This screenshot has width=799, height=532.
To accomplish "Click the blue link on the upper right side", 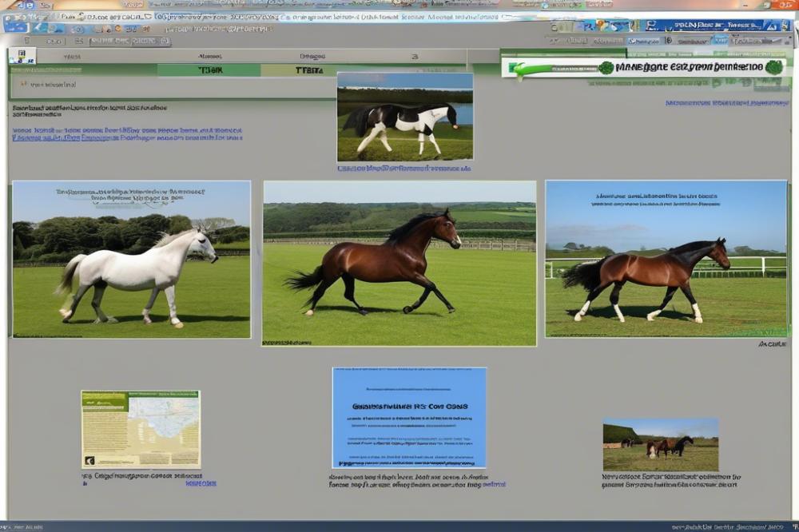I will pyautogui.click(x=726, y=103).
